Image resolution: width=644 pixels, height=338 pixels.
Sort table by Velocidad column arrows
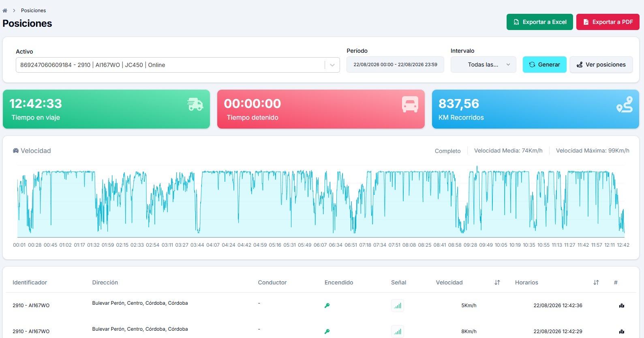(x=497, y=282)
